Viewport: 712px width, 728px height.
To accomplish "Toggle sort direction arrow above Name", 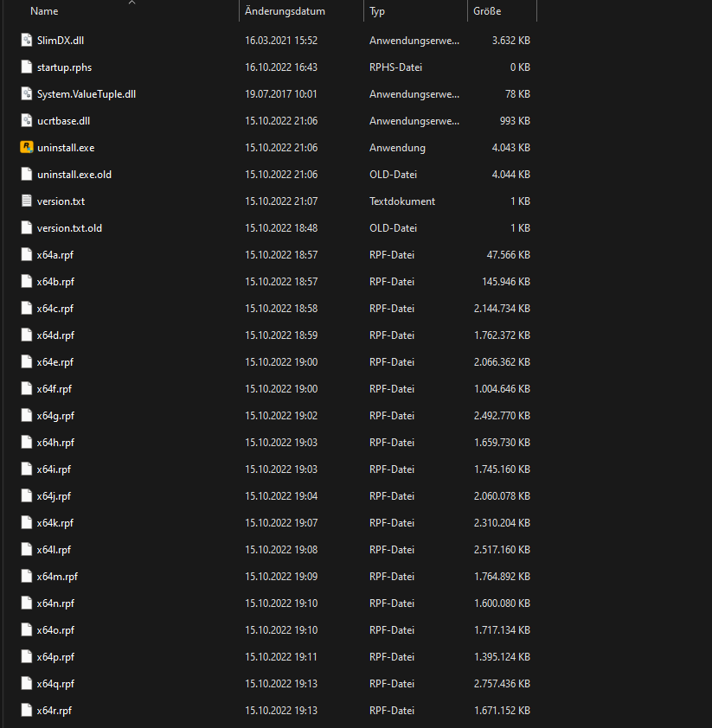I will [x=131, y=3].
